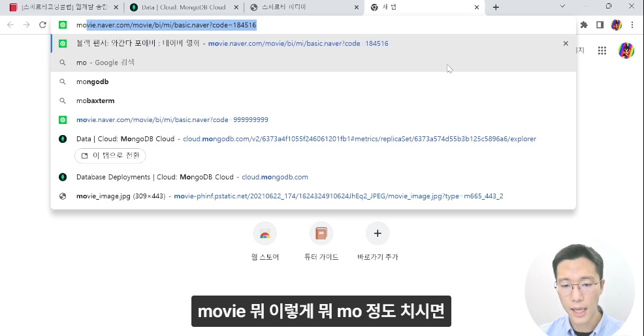Select Data | Cloud: MongoDB Cloud explorer suggestion

point(313,139)
